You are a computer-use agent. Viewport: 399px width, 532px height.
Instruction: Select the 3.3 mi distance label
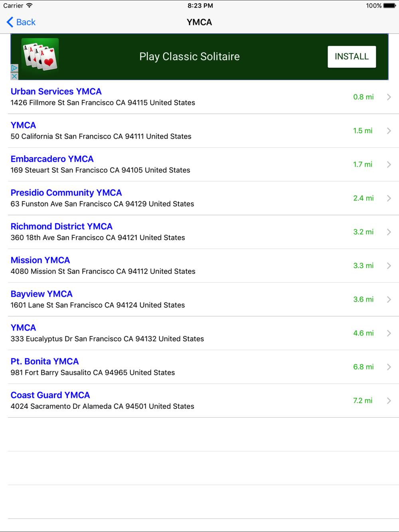click(363, 266)
